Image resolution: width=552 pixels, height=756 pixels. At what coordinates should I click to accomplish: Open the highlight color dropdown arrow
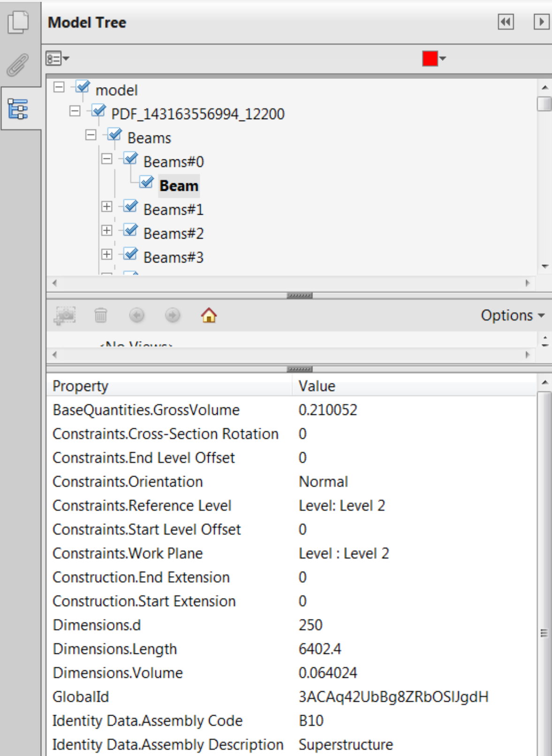(x=442, y=59)
